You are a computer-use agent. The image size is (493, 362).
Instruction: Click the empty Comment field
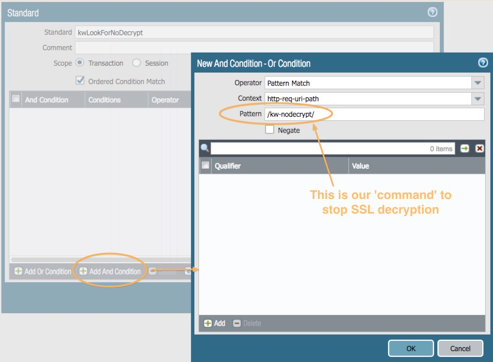[x=254, y=48]
